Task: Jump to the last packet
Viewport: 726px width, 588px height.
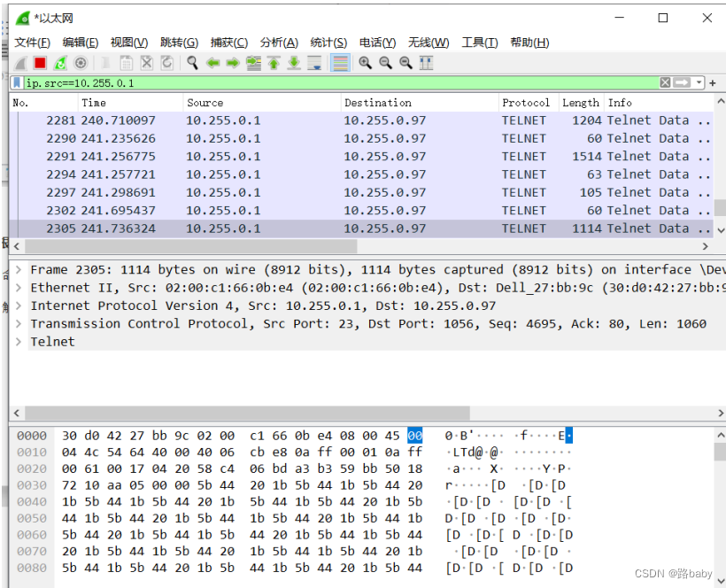Action: pos(294,63)
